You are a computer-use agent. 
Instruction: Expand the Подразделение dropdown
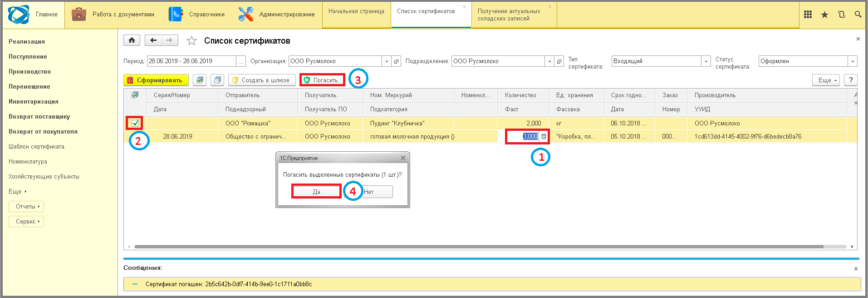click(549, 61)
